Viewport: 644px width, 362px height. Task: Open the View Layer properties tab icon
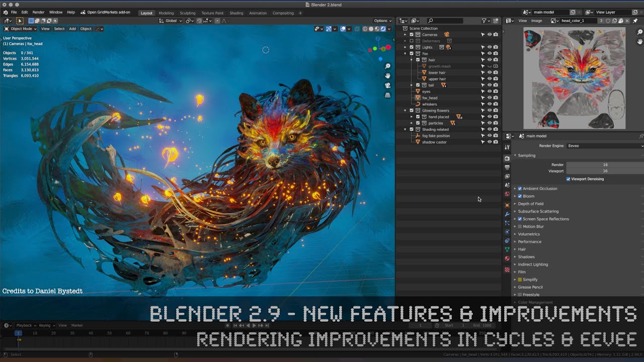tap(507, 176)
